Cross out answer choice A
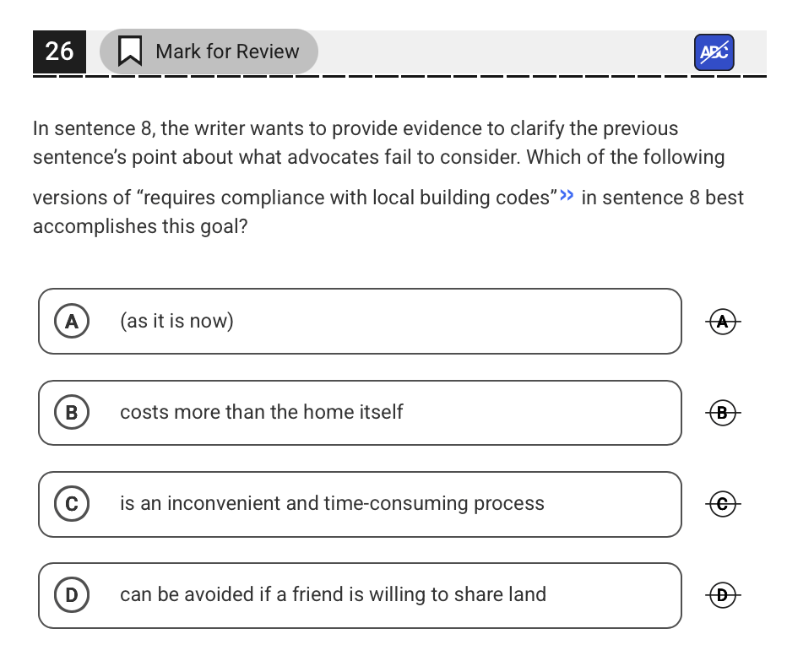This screenshot has height=672, width=787. 723,322
